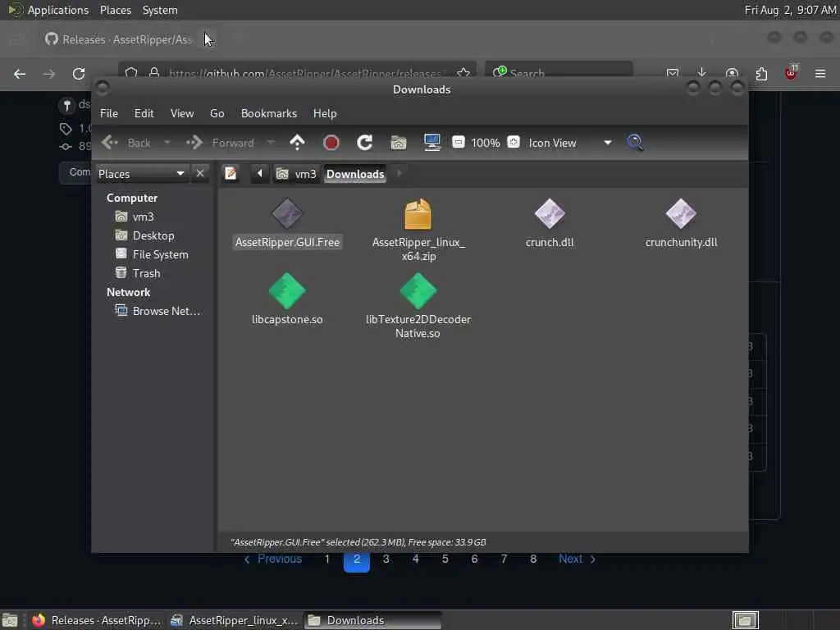Viewport: 840px width, 630px height.
Task: Click the clock in the top panel
Action: pyautogui.click(x=790, y=10)
